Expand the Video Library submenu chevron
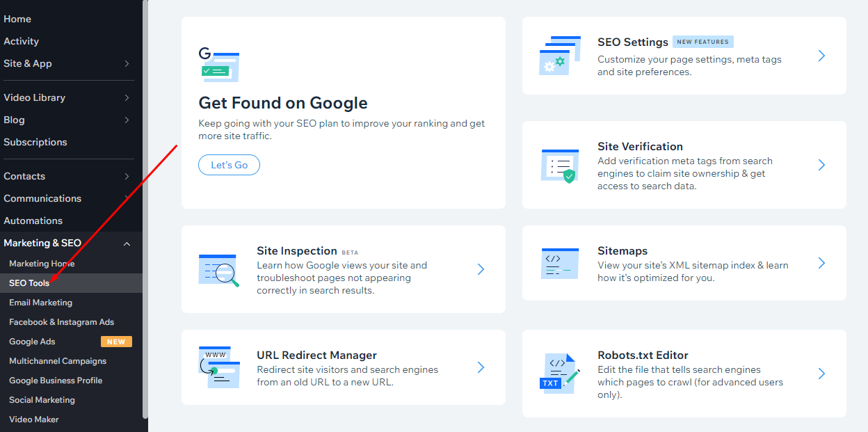This screenshot has width=868, height=432. pos(127,97)
